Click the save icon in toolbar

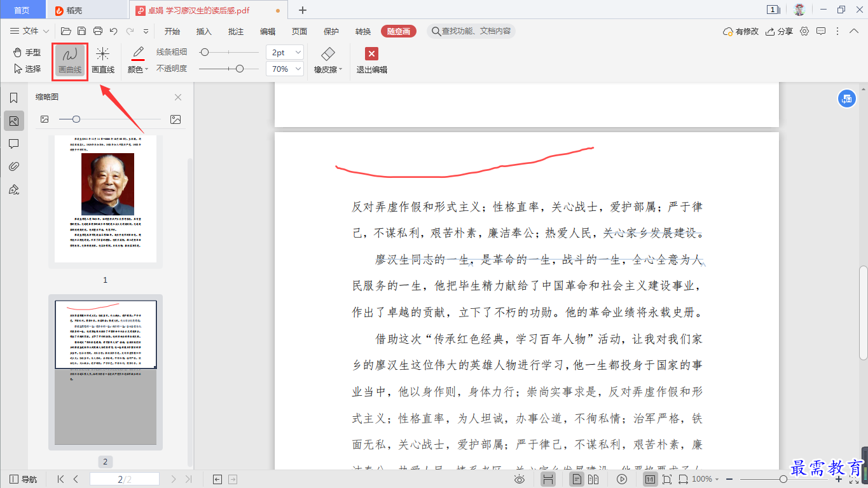click(81, 31)
